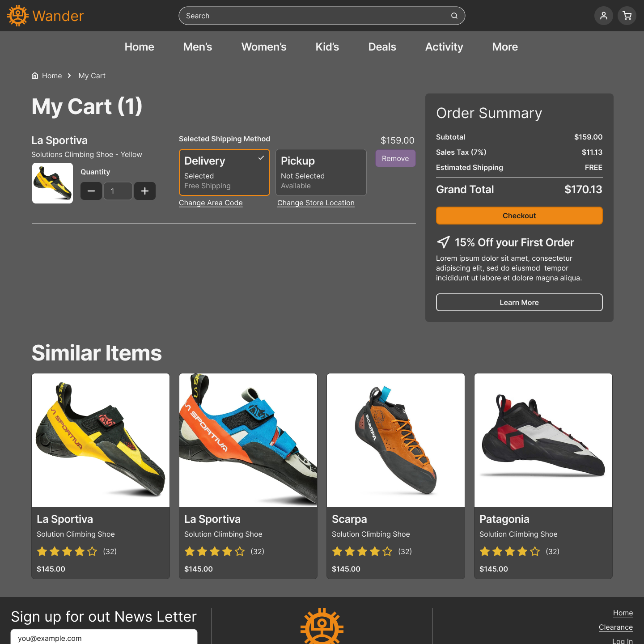Screen dimensions: 644x644
Task: Remove the La Sportiva item from cart
Action: coord(395,158)
